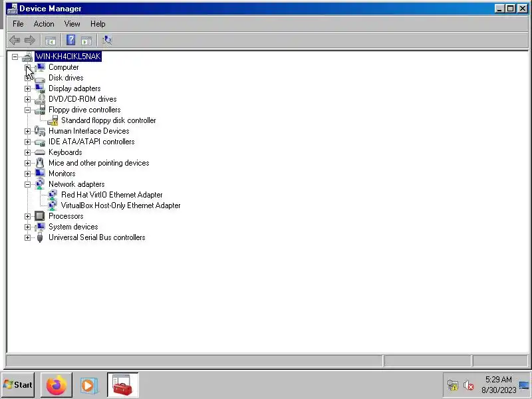This screenshot has width=532, height=399.
Task: Toggle the action pane toolbar icon
Action: (x=86, y=41)
